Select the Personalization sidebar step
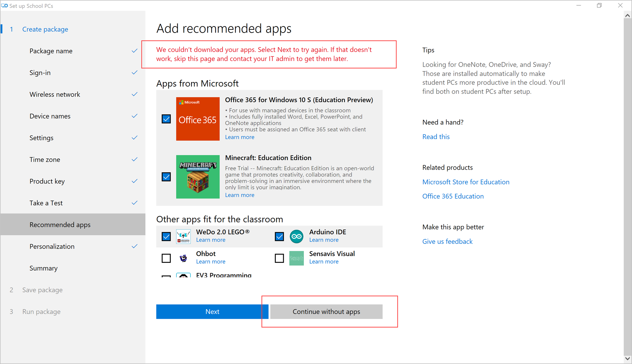The image size is (632, 364). click(x=52, y=246)
